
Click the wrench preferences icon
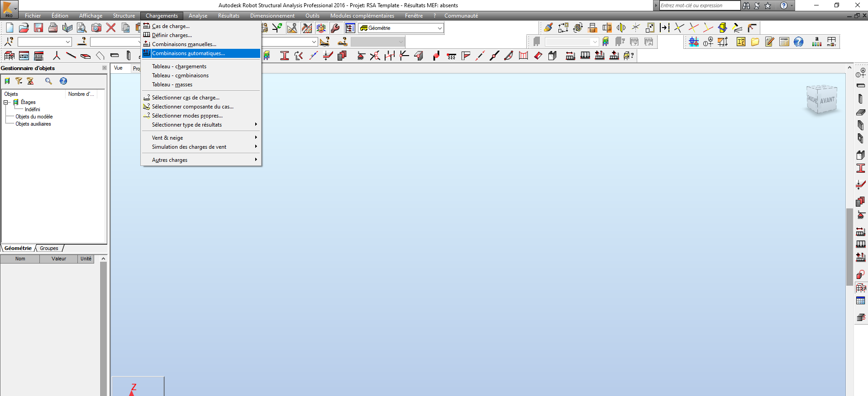(x=335, y=28)
